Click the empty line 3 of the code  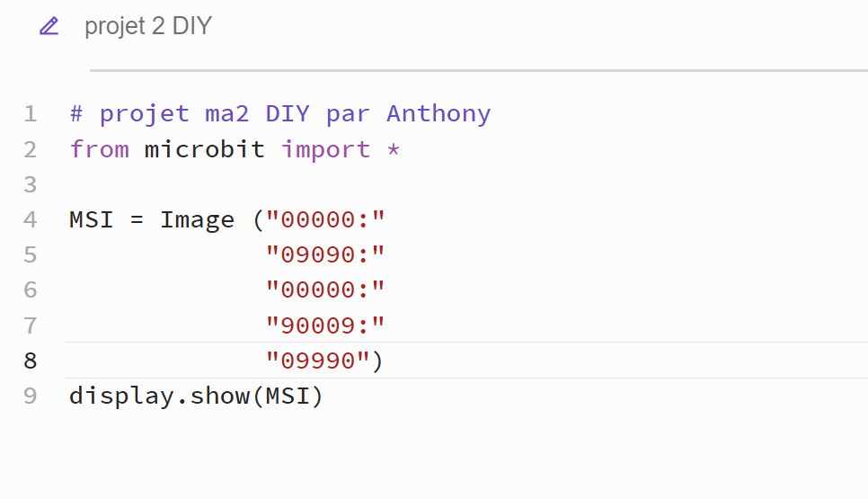click(465, 184)
